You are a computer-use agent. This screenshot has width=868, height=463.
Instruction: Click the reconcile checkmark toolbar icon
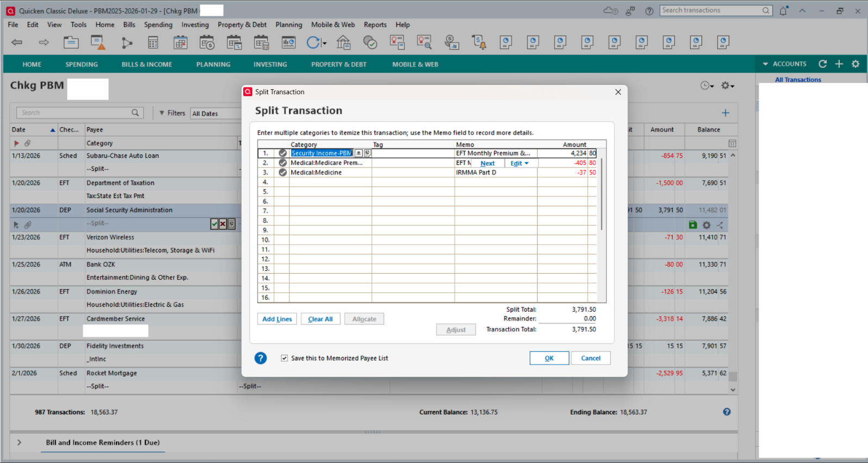tap(370, 42)
